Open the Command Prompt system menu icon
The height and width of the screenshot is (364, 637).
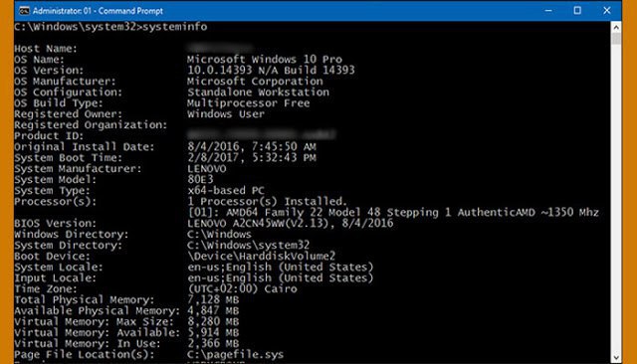24,11
